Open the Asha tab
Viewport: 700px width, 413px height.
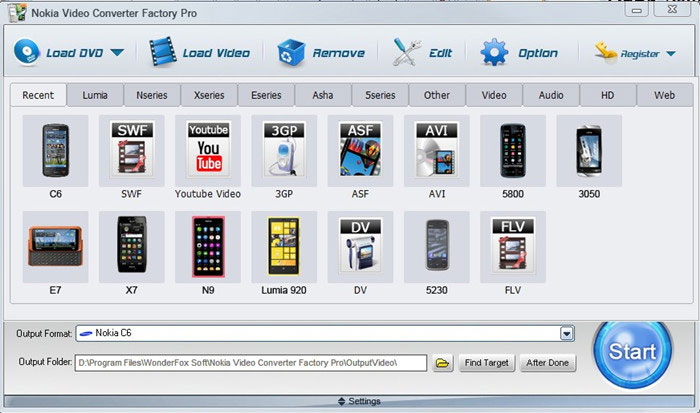pyautogui.click(x=323, y=95)
